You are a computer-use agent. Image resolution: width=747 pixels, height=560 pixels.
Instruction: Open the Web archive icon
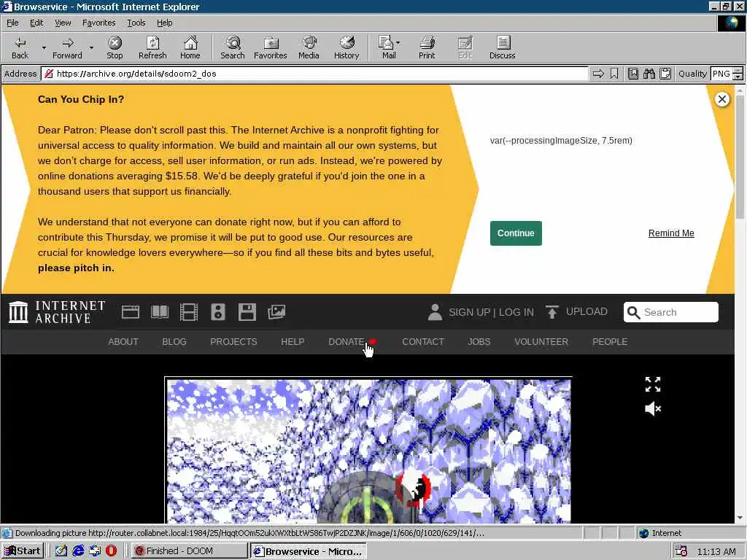point(130,312)
